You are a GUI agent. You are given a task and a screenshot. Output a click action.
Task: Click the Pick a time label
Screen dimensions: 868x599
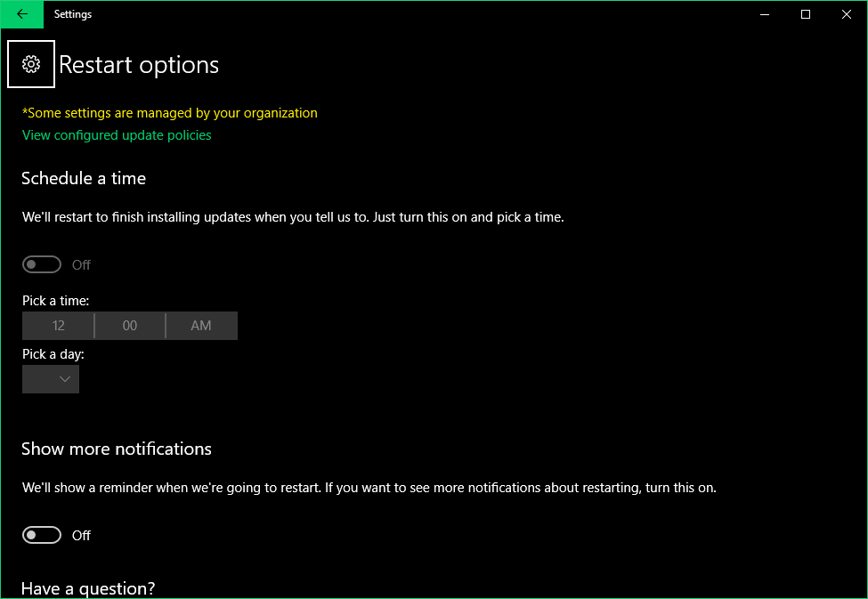coord(55,300)
